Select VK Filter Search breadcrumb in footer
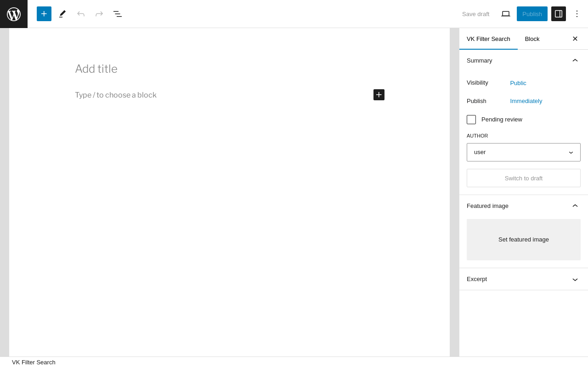588x368 pixels. [34, 362]
